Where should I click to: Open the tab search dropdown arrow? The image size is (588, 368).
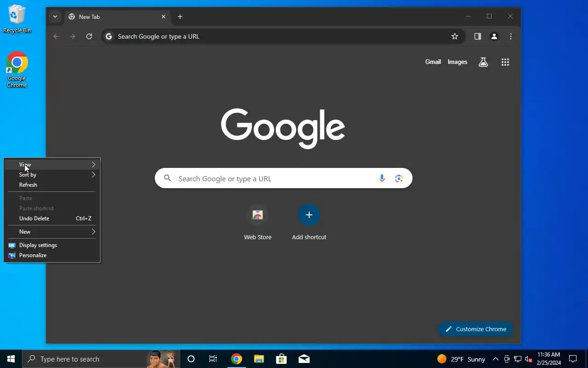tap(55, 17)
